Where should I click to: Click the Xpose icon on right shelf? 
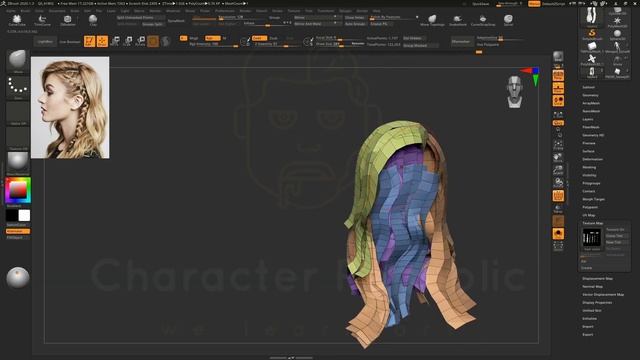click(x=558, y=246)
